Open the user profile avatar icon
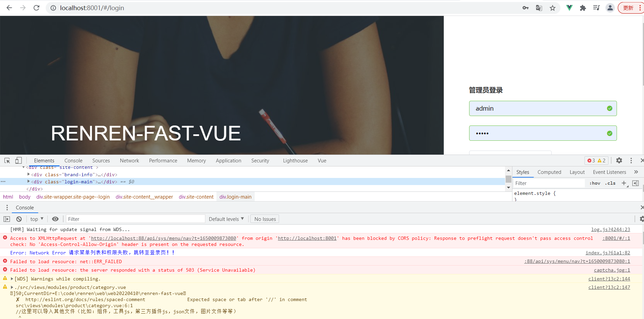 [610, 8]
